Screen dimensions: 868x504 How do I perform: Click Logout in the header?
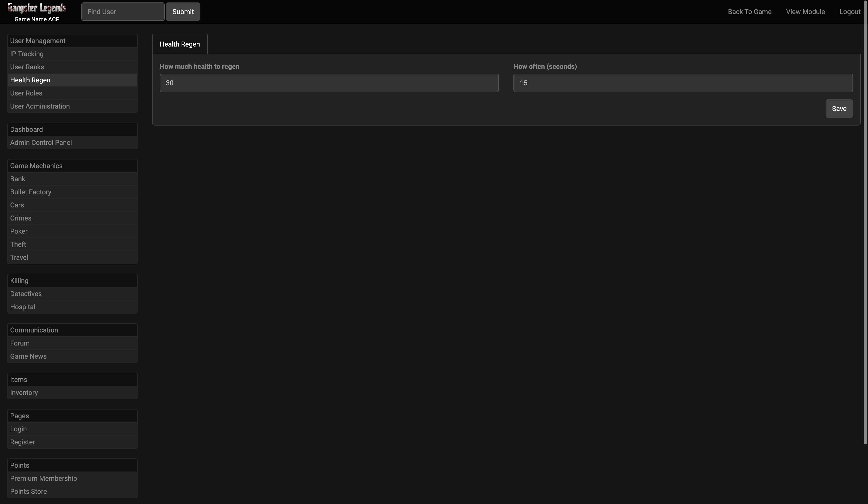click(x=849, y=12)
